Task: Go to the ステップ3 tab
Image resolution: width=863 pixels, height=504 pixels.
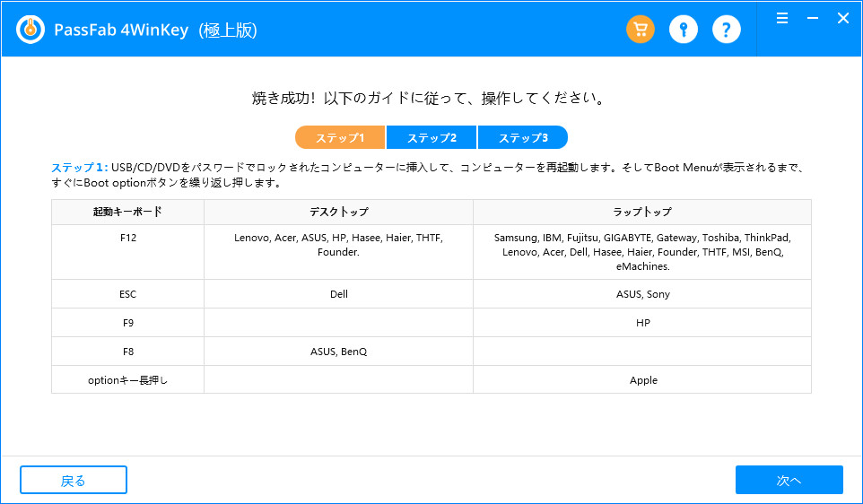Action: [523, 137]
